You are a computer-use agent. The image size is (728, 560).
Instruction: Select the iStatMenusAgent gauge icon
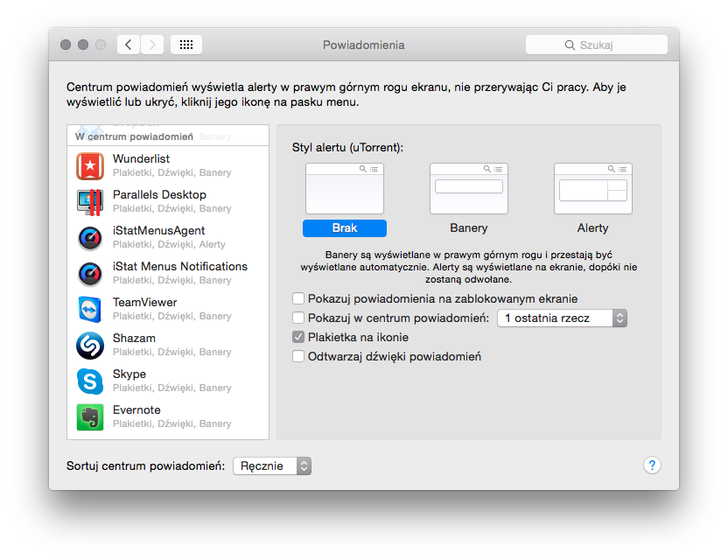pyautogui.click(x=90, y=238)
